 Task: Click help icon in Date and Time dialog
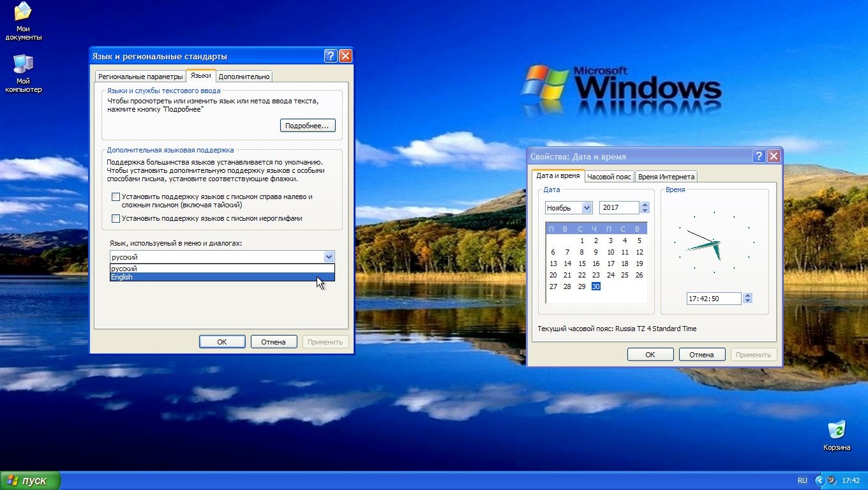pos(759,156)
